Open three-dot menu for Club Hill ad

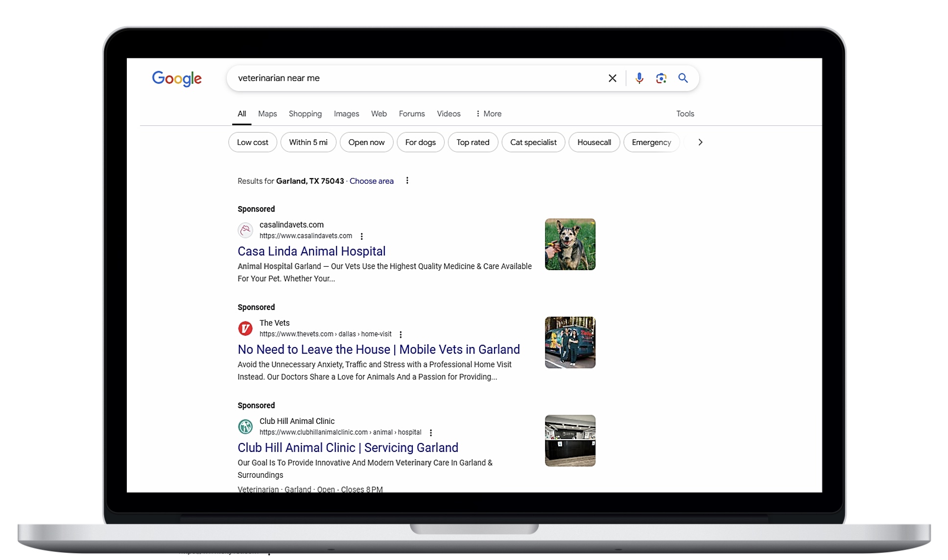pyautogui.click(x=430, y=433)
